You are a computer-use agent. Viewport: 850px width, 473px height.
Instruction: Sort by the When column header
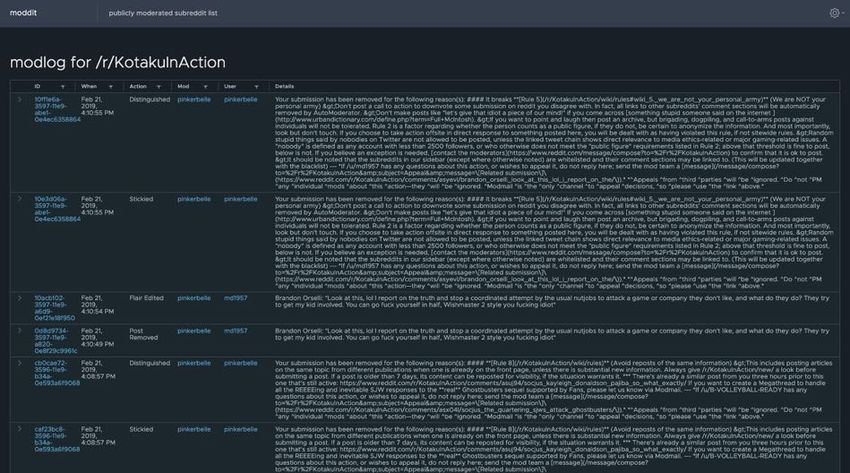point(89,87)
